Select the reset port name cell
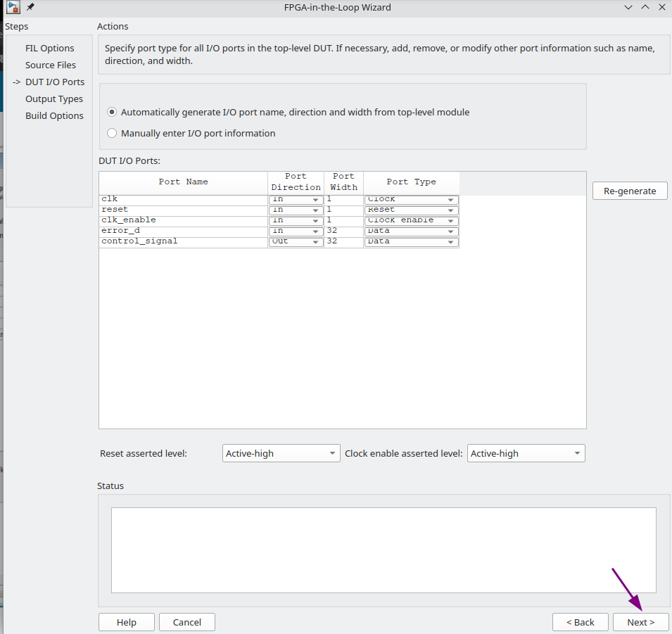Image resolution: width=672 pixels, height=634 pixels. [184, 210]
